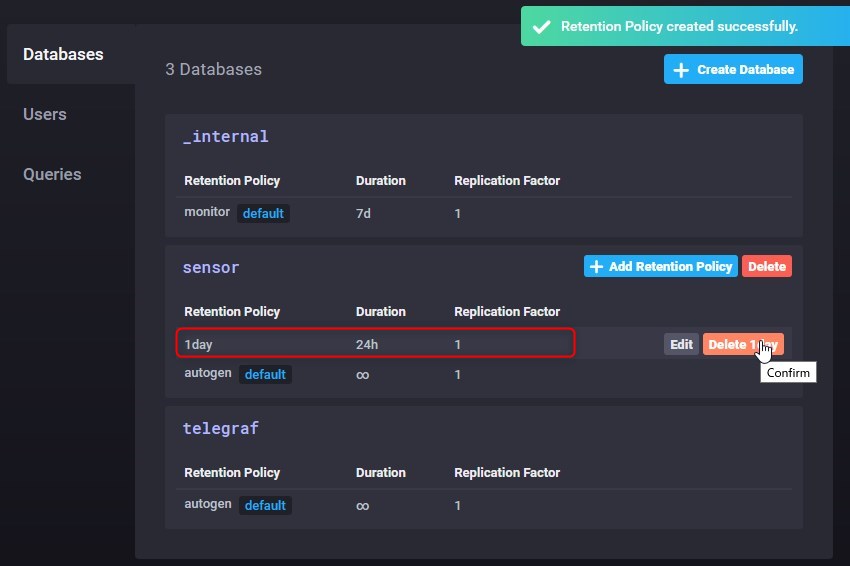Click the plus icon in Create Database
Screen dimensions: 850x566
pos(681,70)
